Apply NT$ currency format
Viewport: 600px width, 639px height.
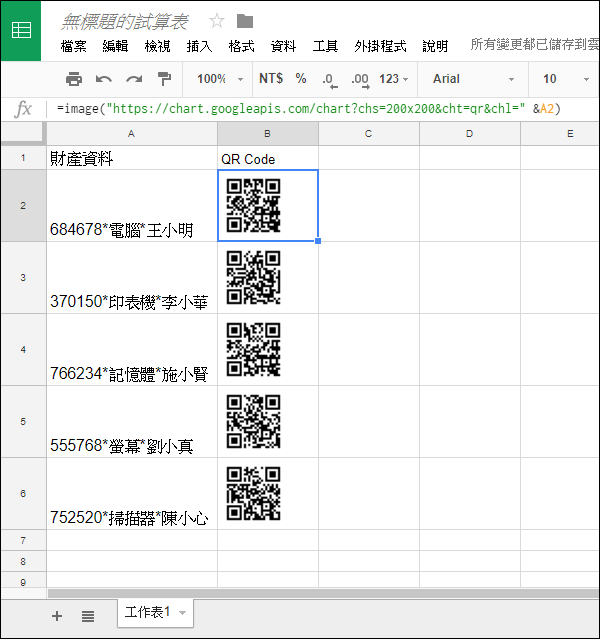click(271, 78)
